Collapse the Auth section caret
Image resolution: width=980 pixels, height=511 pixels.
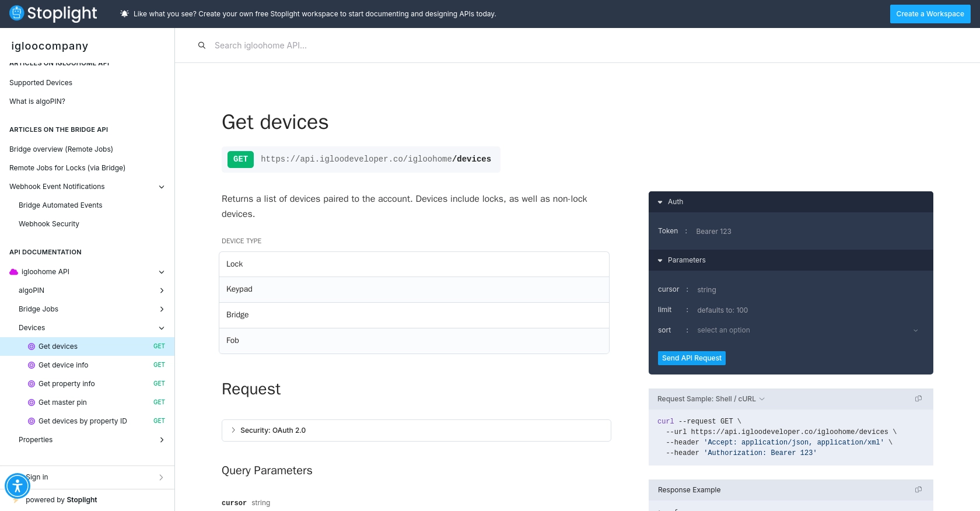(x=660, y=202)
